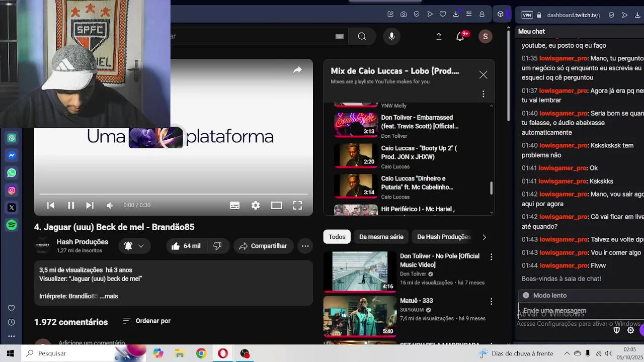The width and height of the screenshot is (644, 362).
Task: Start voice search with microphone icon
Action: (x=391, y=36)
